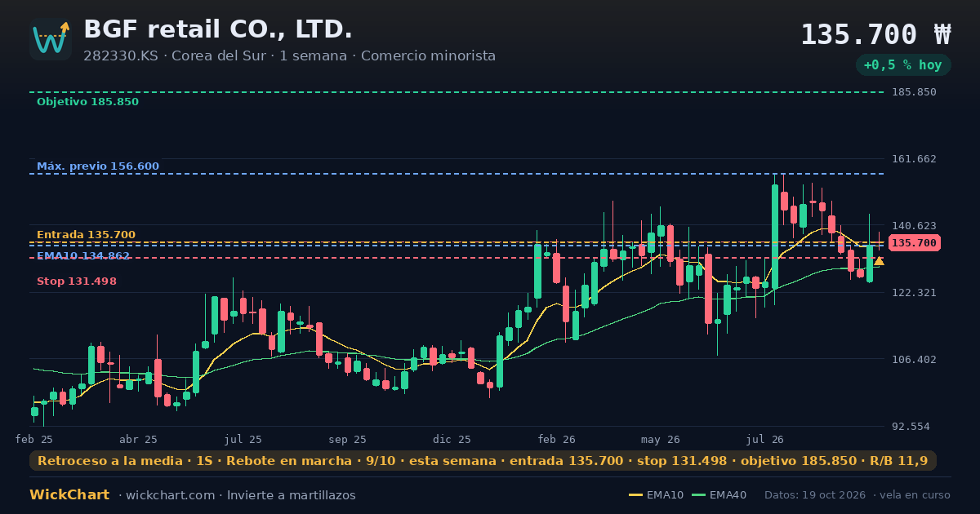Viewport: 980px width, 514px height.
Task: Click the jul 25 date label
Action: (x=243, y=439)
